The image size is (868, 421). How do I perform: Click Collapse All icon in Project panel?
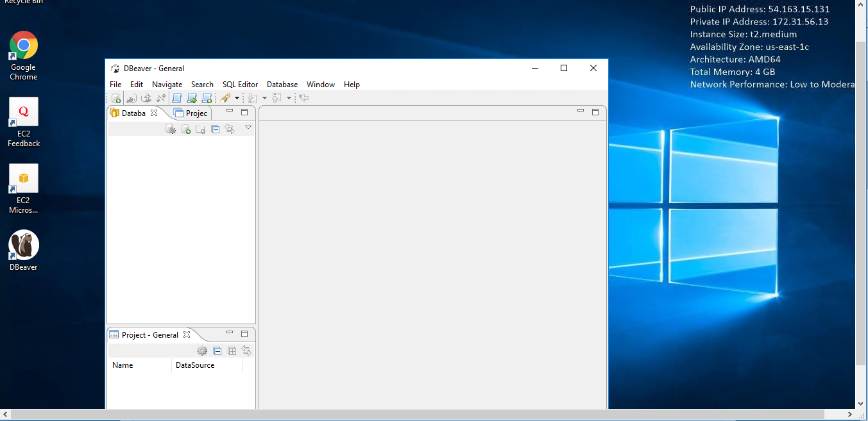pyautogui.click(x=217, y=351)
